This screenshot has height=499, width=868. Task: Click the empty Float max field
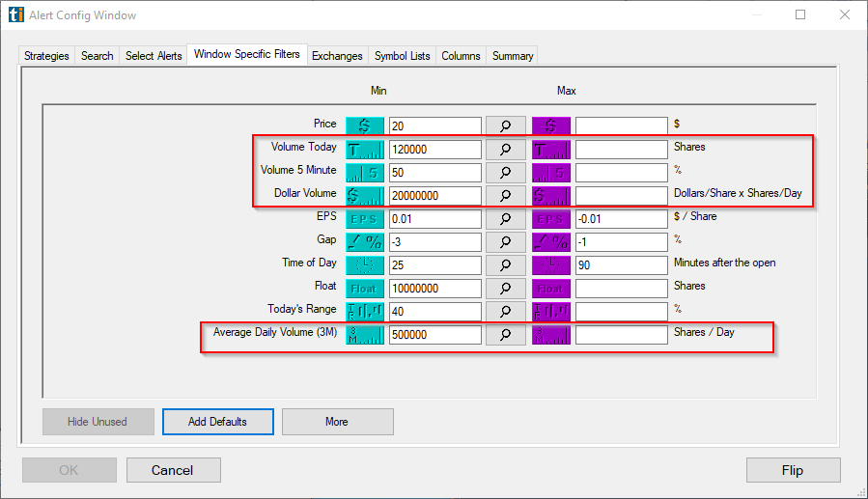[622, 289]
